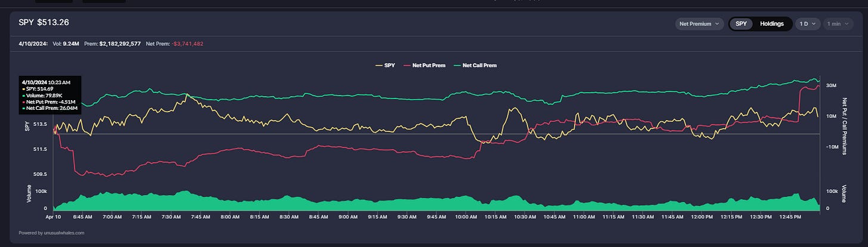Click the Apr 10 axis start label
Viewport: 868px width, 247px height.
54,217
